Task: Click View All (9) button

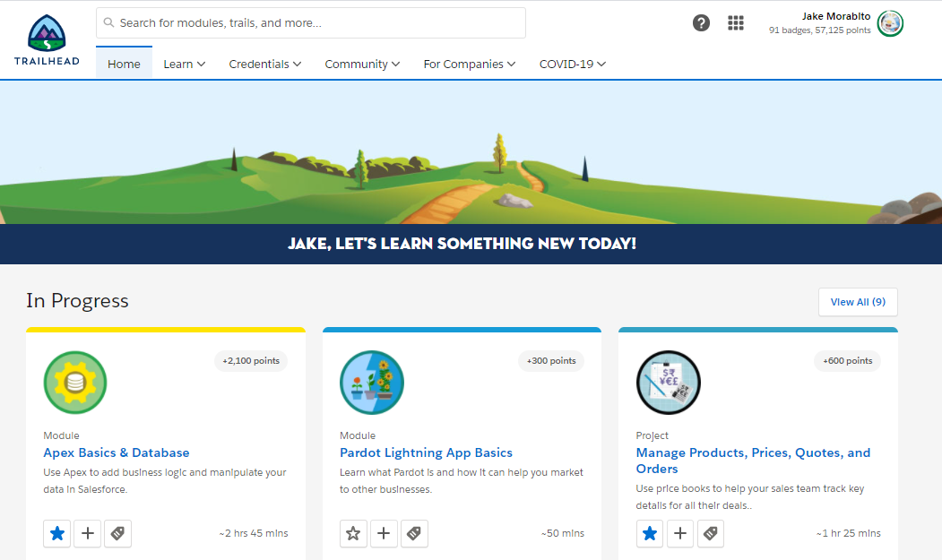Action: [x=858, y=302]
